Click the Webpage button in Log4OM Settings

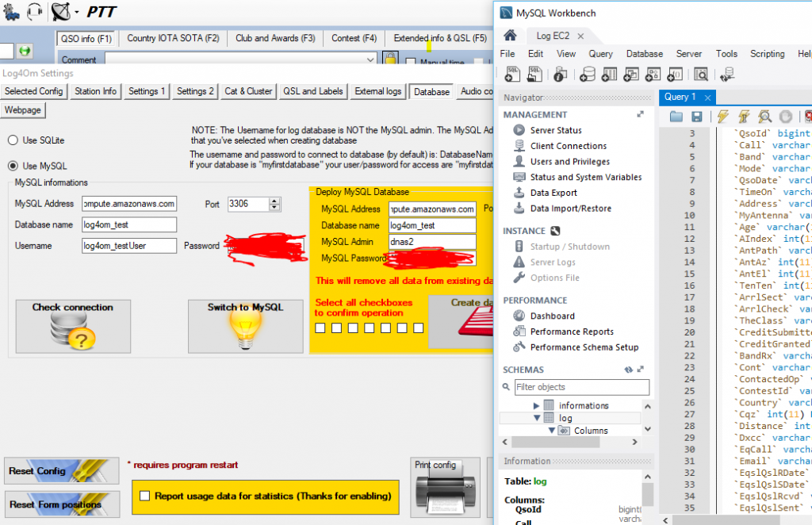23,110
